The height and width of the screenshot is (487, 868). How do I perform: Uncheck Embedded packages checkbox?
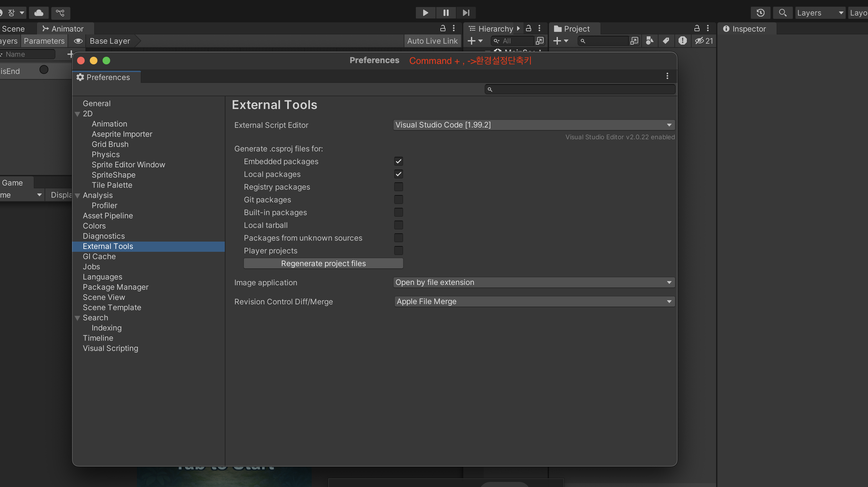click(398, 161)
